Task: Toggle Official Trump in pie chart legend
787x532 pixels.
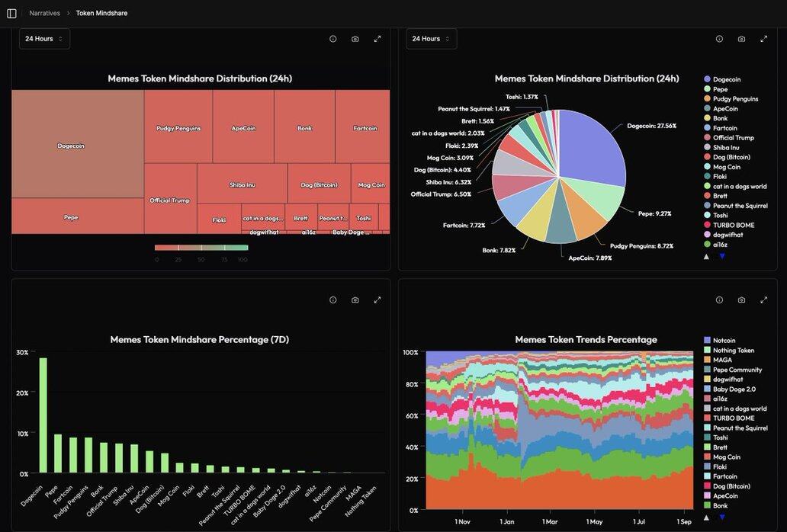Action: pyautogui.click(x=729, y=137)
